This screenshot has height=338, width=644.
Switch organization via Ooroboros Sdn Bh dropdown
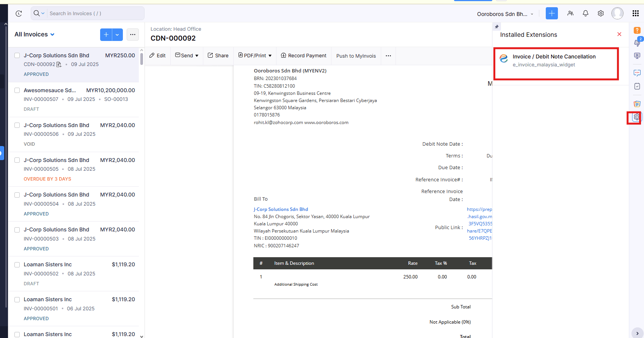[505, 14]
